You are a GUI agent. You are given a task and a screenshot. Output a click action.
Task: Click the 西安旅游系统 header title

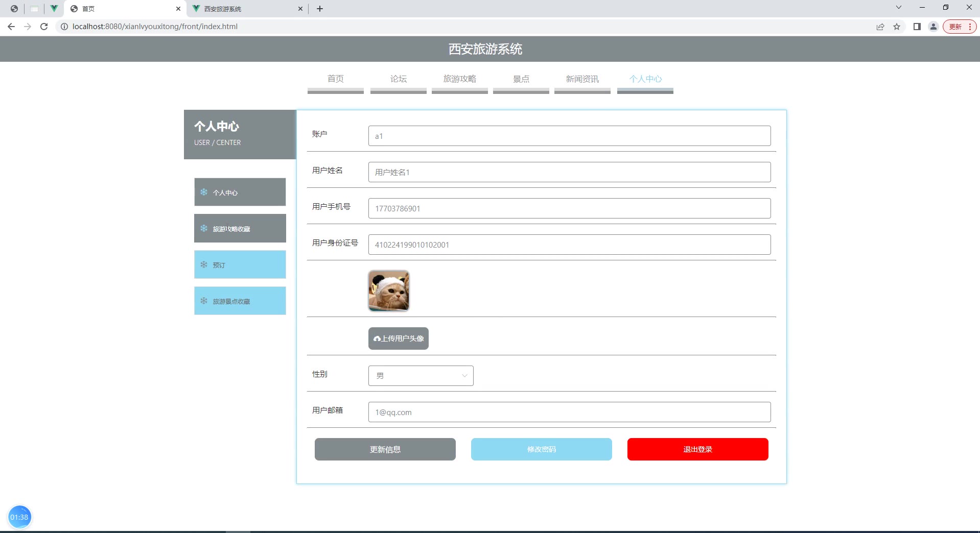[485, 49]
